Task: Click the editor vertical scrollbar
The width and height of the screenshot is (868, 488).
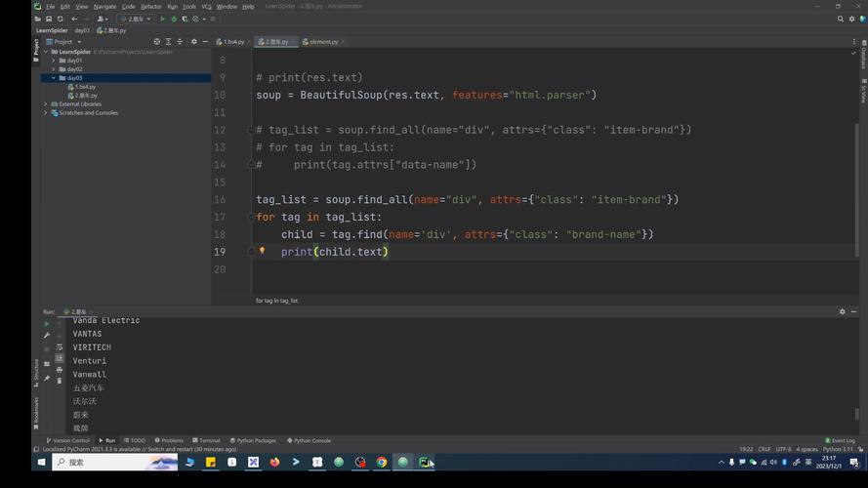Action: pos(856,188)
